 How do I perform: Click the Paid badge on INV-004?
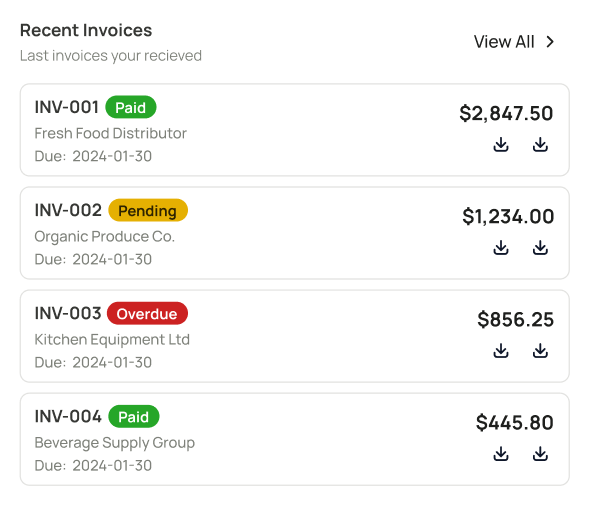(x=134, y=416)
